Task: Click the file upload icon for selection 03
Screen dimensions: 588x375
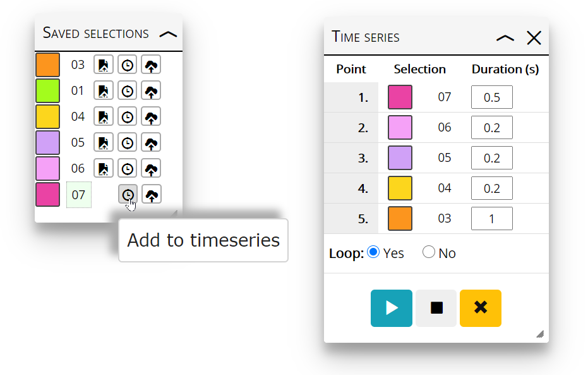Action: (x=104, y=65)
